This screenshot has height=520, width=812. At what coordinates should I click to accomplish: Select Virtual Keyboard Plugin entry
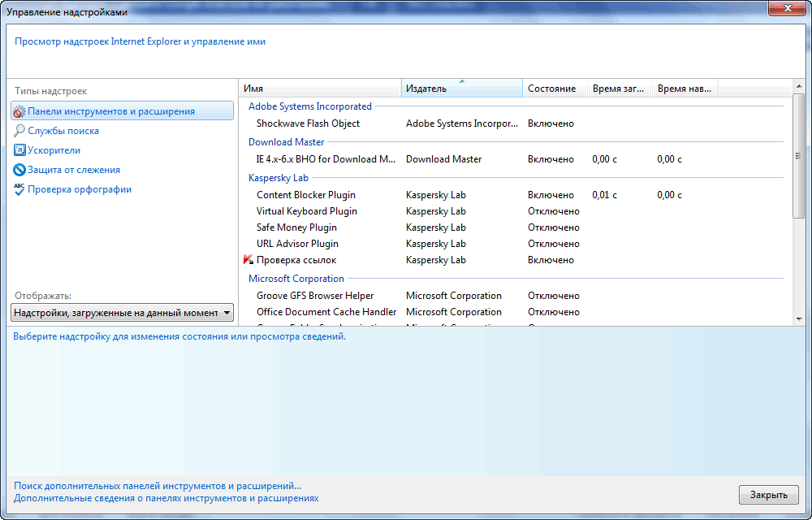[307, 211]
